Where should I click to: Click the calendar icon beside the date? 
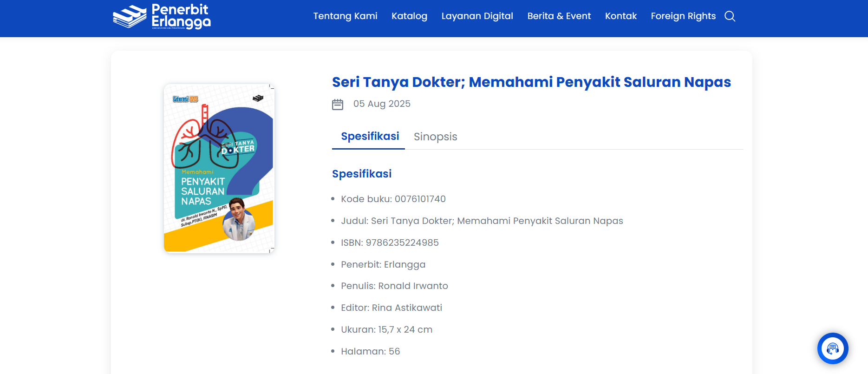[338, 104]
